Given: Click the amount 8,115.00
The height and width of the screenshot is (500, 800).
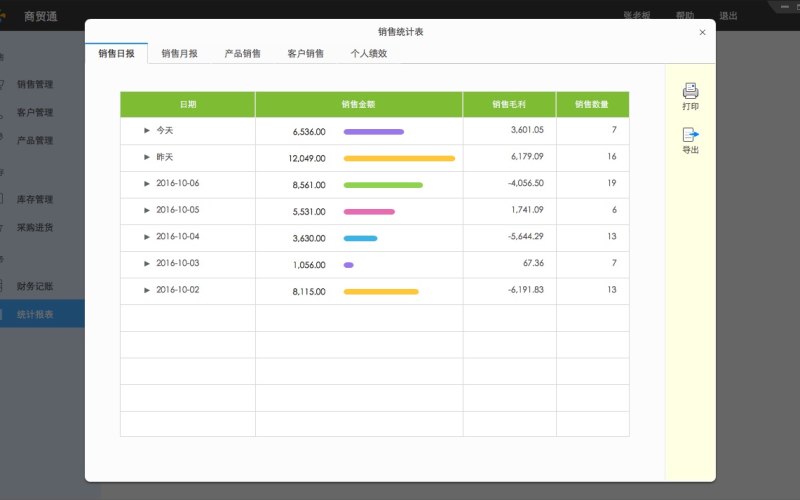Looking at the screenshot, I should click(x=309, y=292).
